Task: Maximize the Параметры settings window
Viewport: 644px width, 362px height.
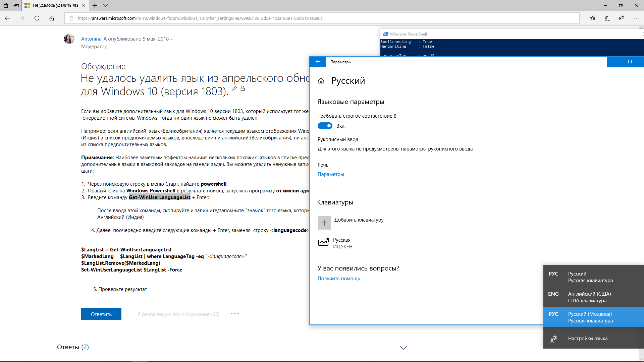Action: pyautogui.click(x=630, y=62)
